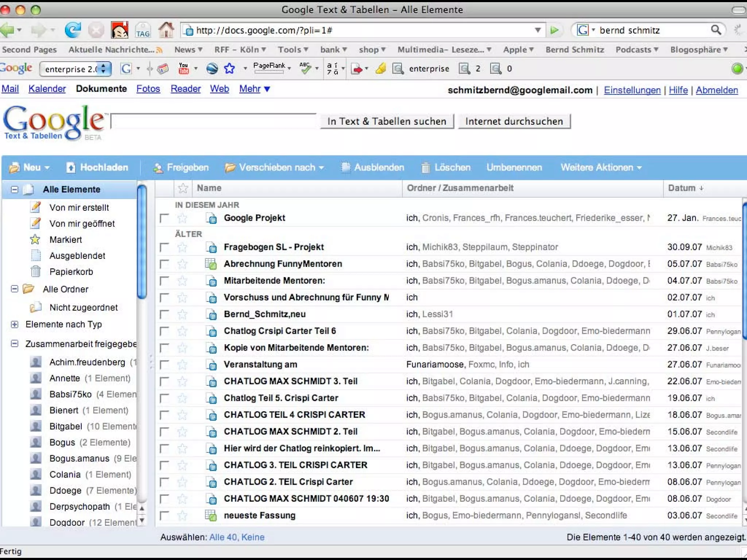Click the Löschen trash icon in action bar

[x=425, y=168]
